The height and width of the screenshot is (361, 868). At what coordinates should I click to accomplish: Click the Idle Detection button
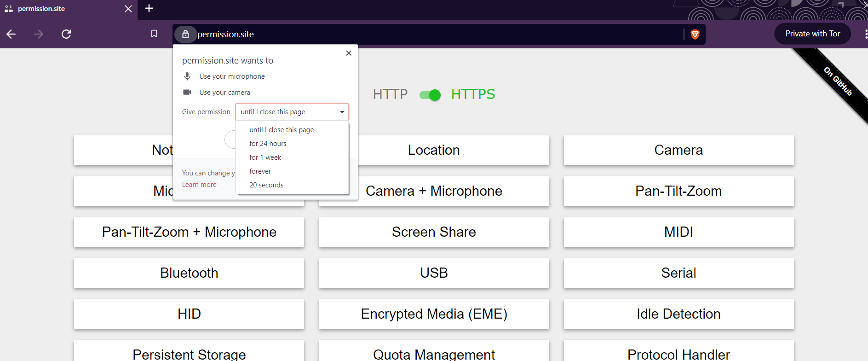coord(678,314)
